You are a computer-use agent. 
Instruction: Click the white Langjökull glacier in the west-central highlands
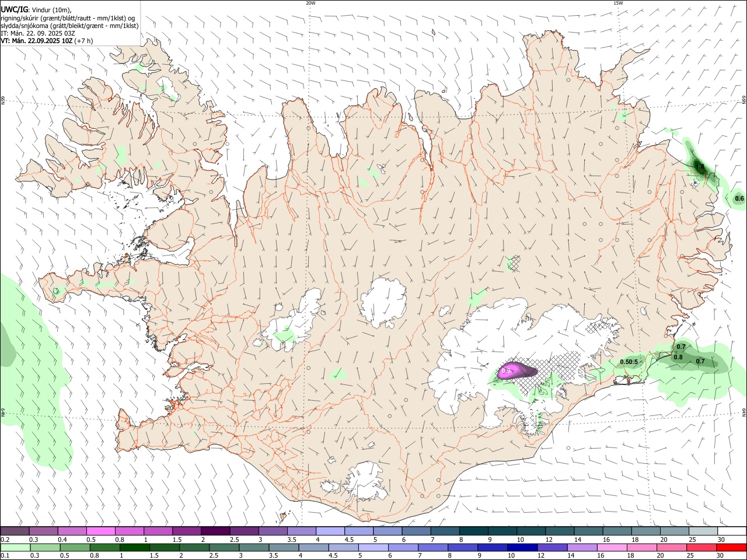click(292, 321)
